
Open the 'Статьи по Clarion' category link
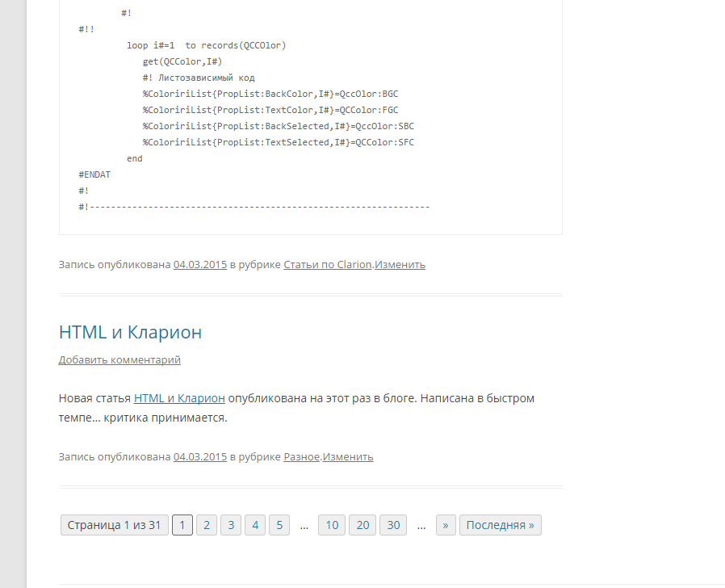327,264
